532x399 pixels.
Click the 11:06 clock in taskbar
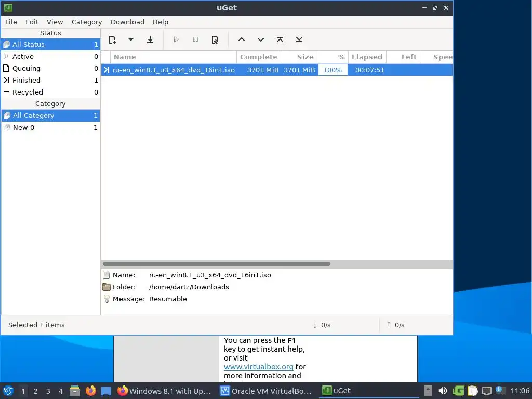(520, 391)
